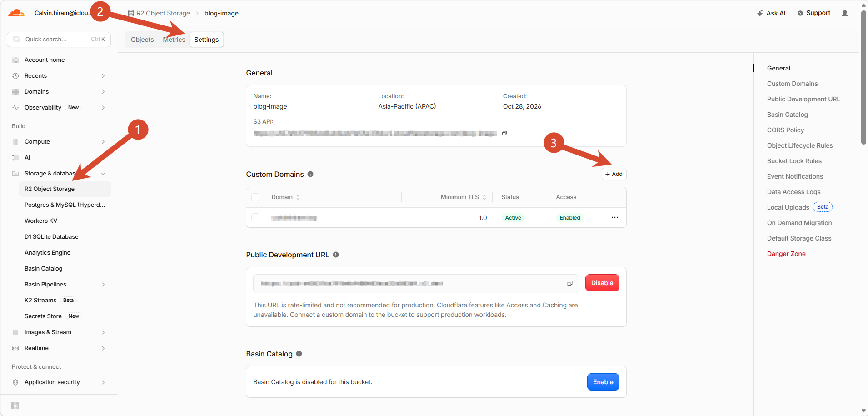
Task: Open the user profile icon
Action: click(845, 13)
